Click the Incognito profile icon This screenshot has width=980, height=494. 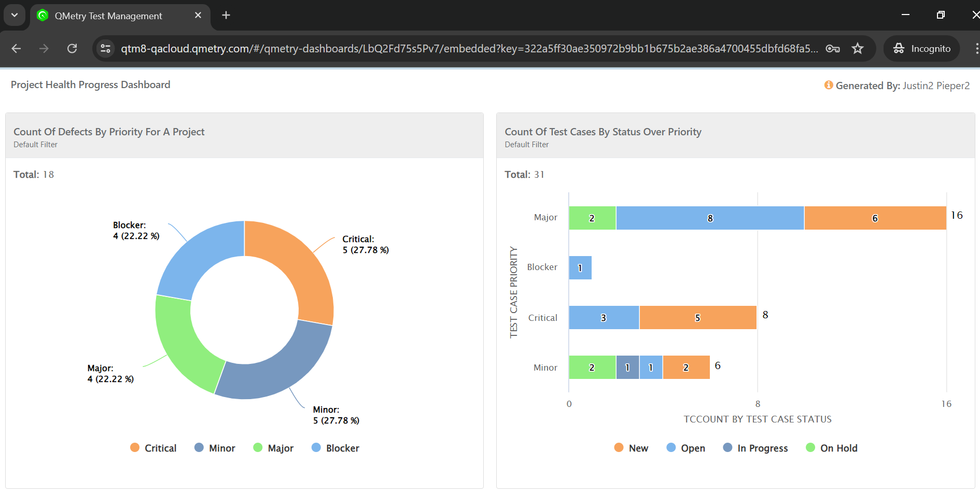click(899, 48)
